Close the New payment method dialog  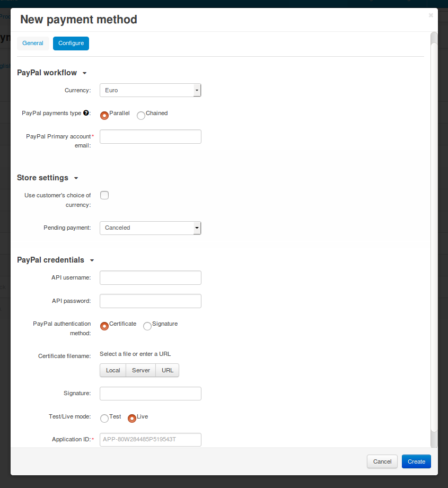click(x=431, y=15)
